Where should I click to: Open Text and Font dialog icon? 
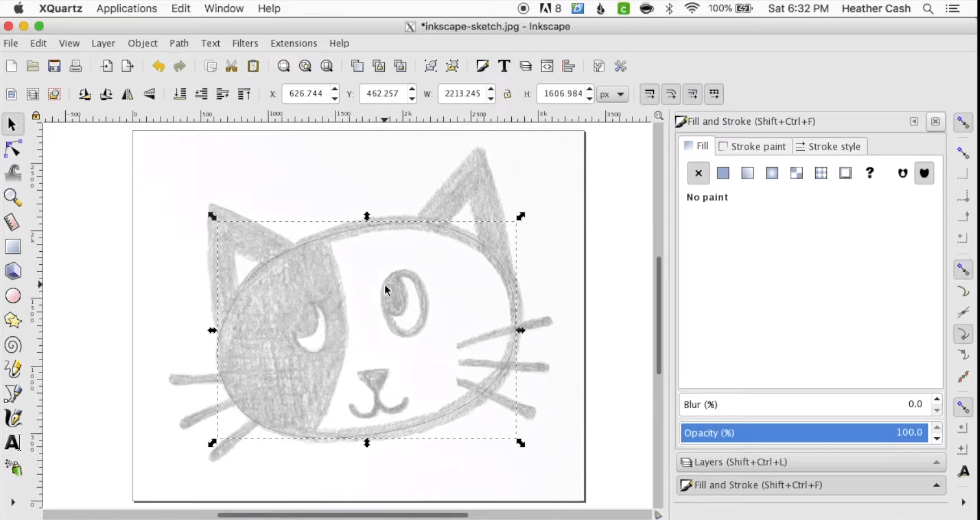[504, 66]
